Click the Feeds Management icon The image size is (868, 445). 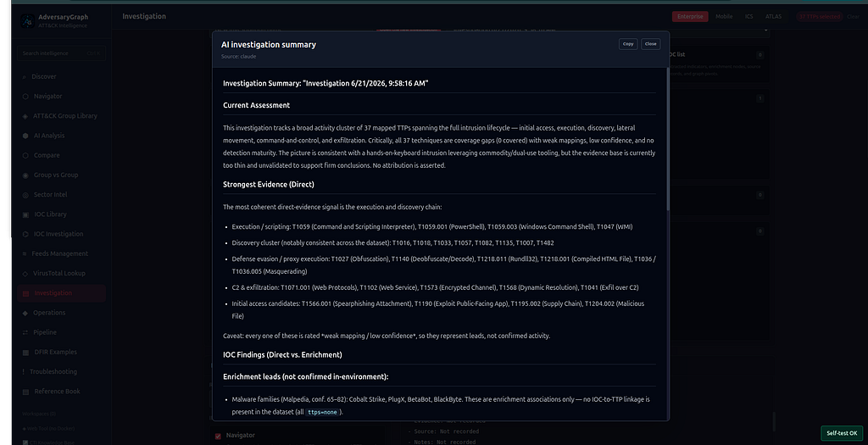coord(25,254)
